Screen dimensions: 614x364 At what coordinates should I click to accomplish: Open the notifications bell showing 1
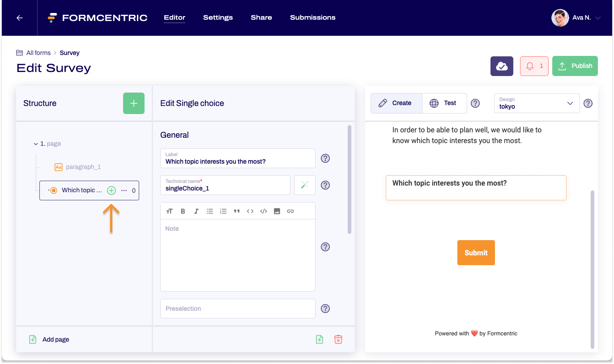(534, 66)
